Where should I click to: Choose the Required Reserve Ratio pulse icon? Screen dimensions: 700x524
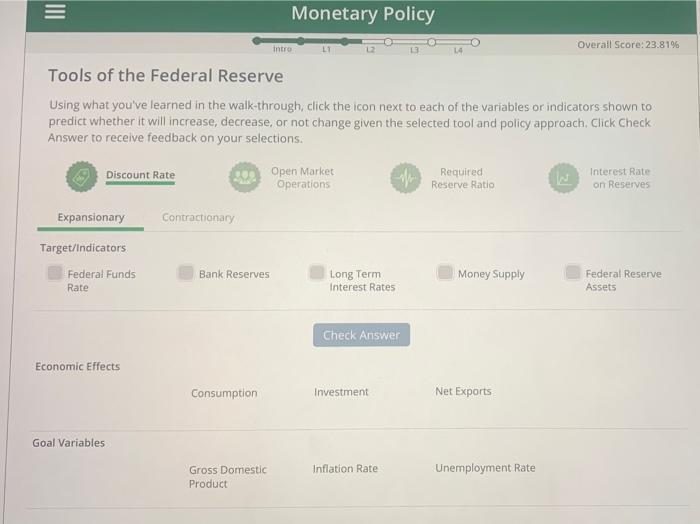pos(406,178)
